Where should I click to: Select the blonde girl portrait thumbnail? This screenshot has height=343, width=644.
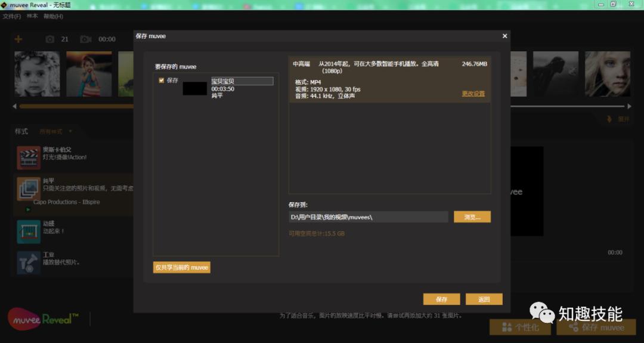click(608, 74)
